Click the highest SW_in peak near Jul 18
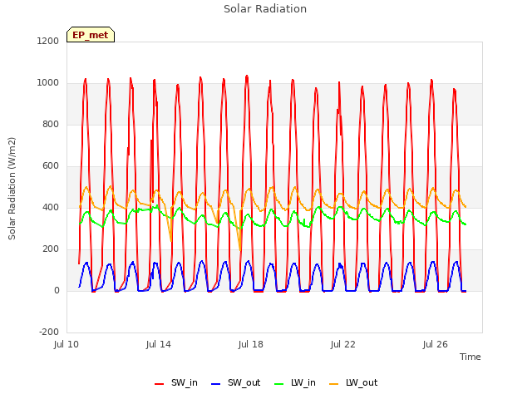This screenshot has width=532, height=399. click(x=247, y=76)
